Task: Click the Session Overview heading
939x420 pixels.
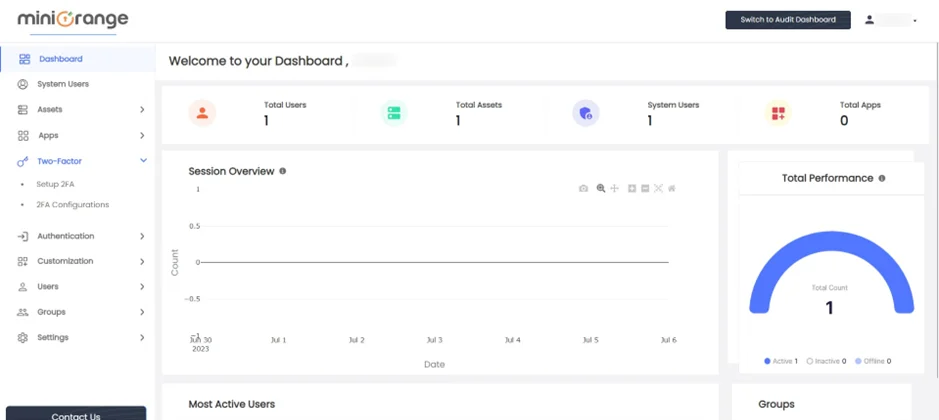Action: point(231,171)
